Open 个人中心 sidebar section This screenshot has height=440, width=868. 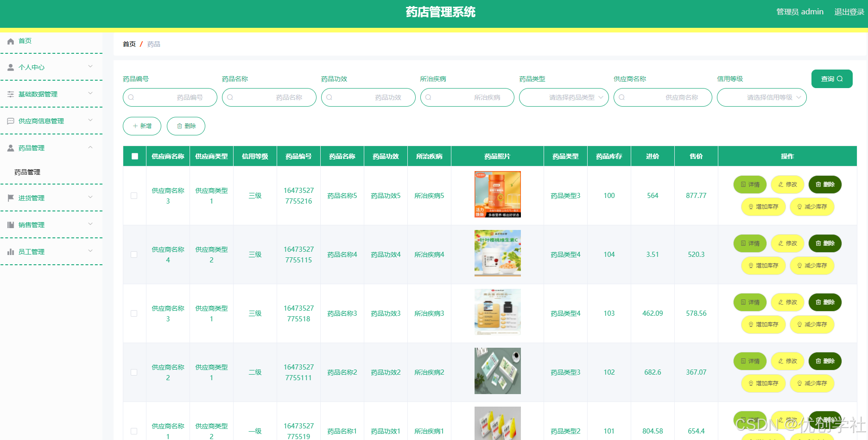tap(32, 67)
